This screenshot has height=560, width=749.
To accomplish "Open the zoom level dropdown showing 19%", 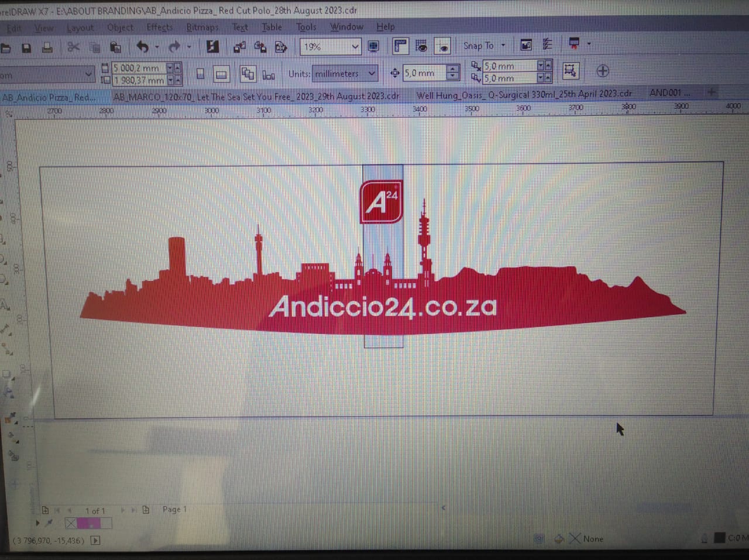I will (x=355, y=46).
